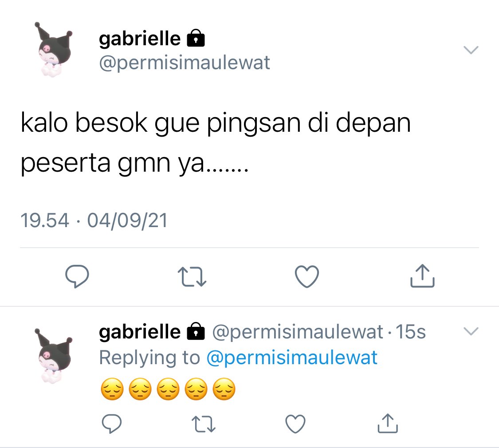Like the emoji reply tweet
This screenshot has height=448, width=499.
tap(295, 424)
